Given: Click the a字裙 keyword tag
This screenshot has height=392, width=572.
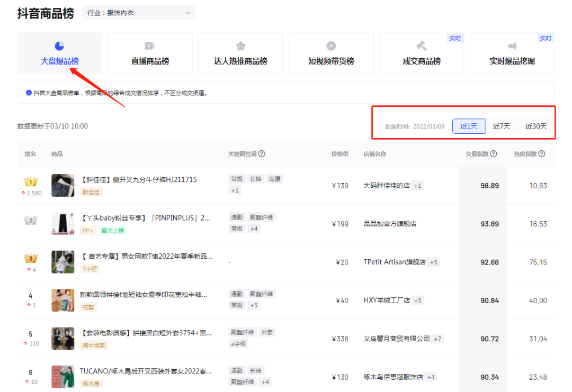Looking at the screenshot, I should (x=238, y=343).
